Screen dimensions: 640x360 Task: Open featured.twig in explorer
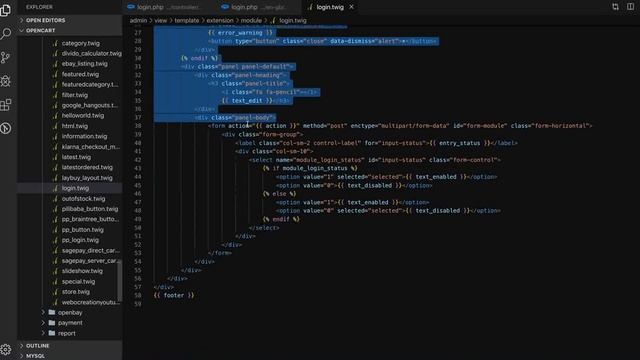click(x=80, y=74)
